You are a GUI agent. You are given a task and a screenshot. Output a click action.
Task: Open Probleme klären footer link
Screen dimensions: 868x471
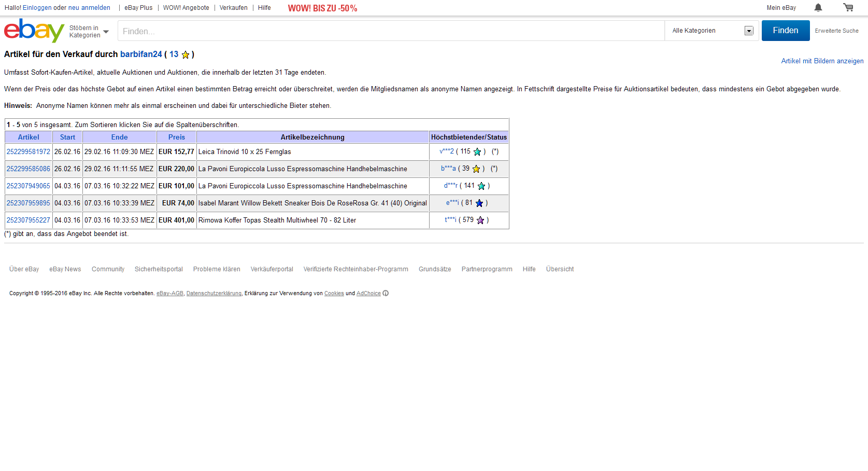[217, 269]
